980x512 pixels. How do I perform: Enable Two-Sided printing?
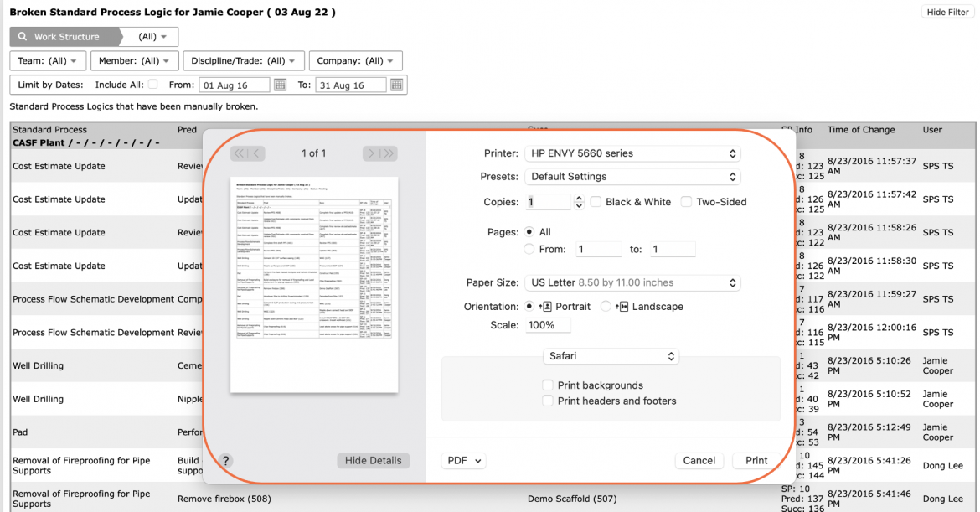tap(686, 202)
